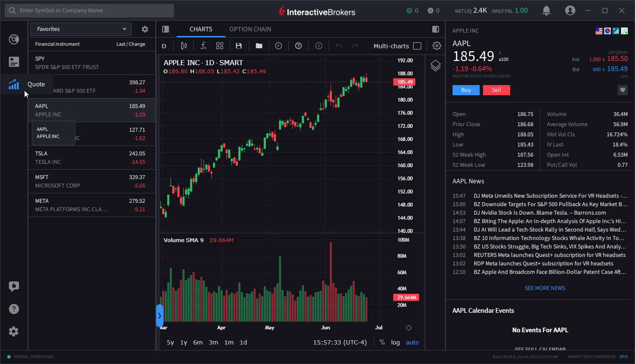Collapse the right quote details panel

coord(436,29)
